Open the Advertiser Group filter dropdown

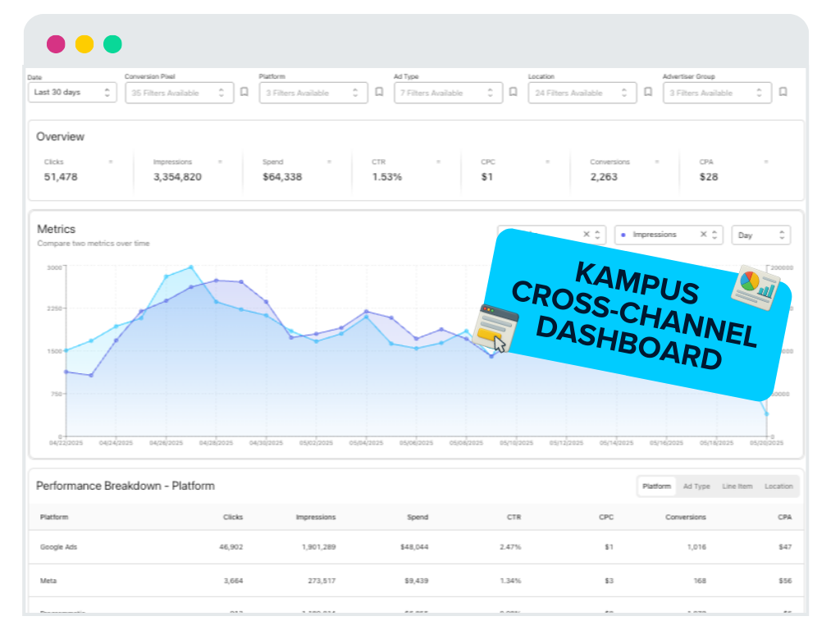point(717,93)
